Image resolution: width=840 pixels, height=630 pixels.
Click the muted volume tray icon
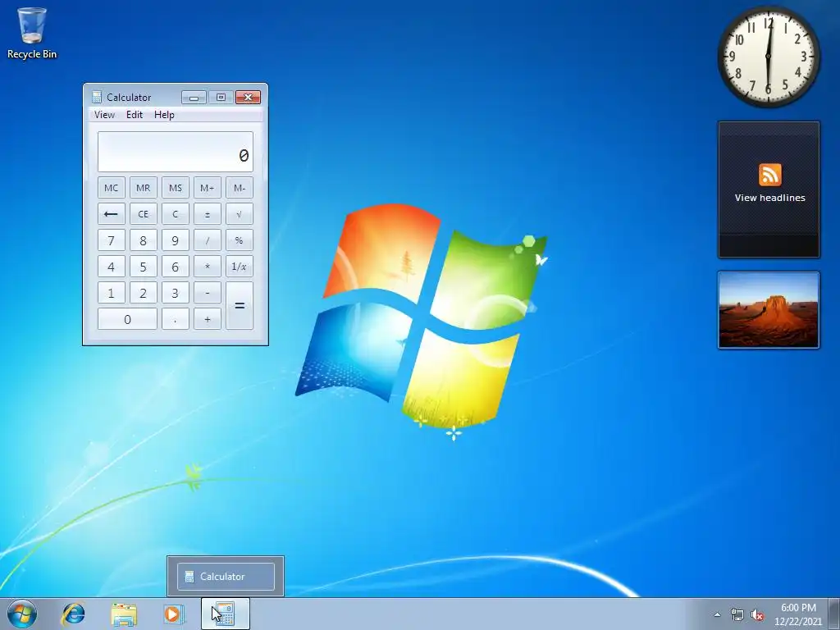pos(757,614)
